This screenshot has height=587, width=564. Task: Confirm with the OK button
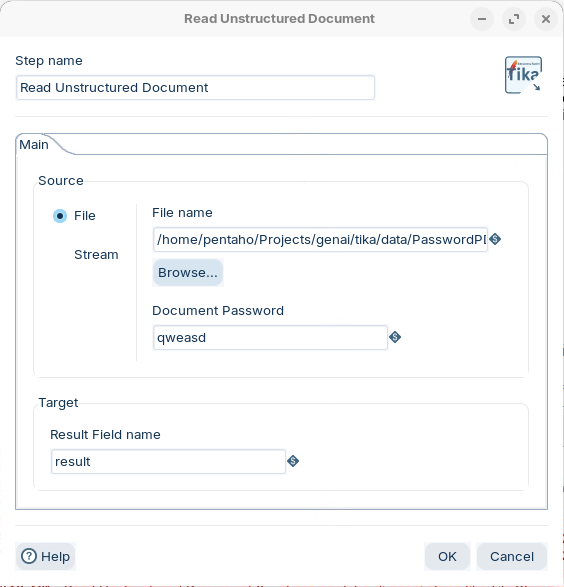(447, 556)
